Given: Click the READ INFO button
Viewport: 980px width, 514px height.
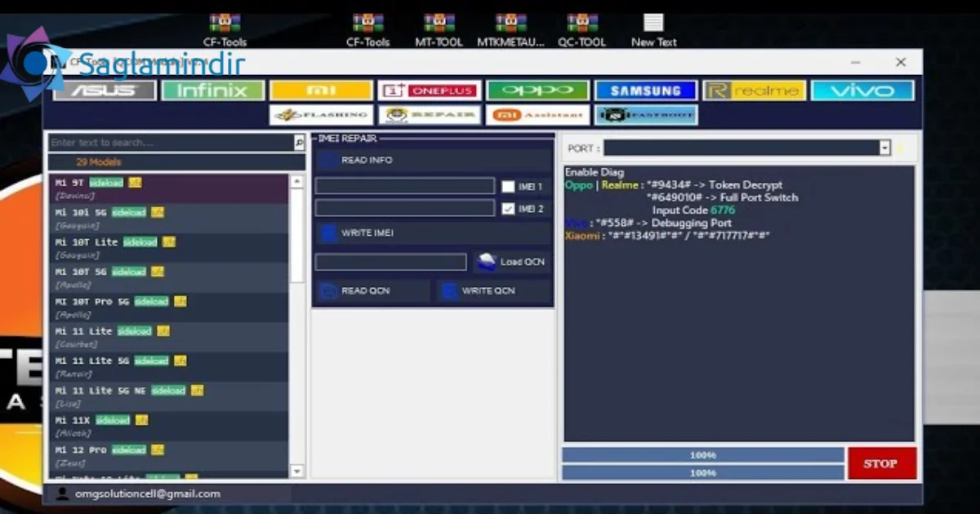Looking at the screenshot, I should (x=433, y=160).
